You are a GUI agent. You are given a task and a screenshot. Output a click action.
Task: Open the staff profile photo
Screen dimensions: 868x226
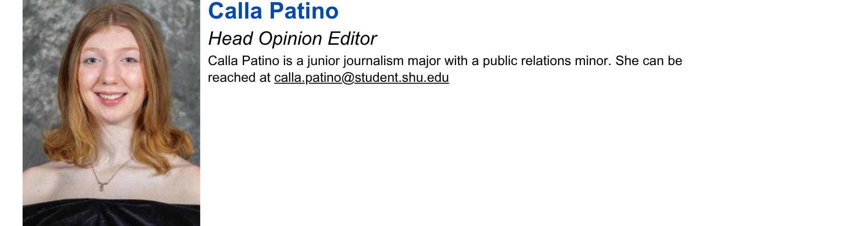(111, 113)
